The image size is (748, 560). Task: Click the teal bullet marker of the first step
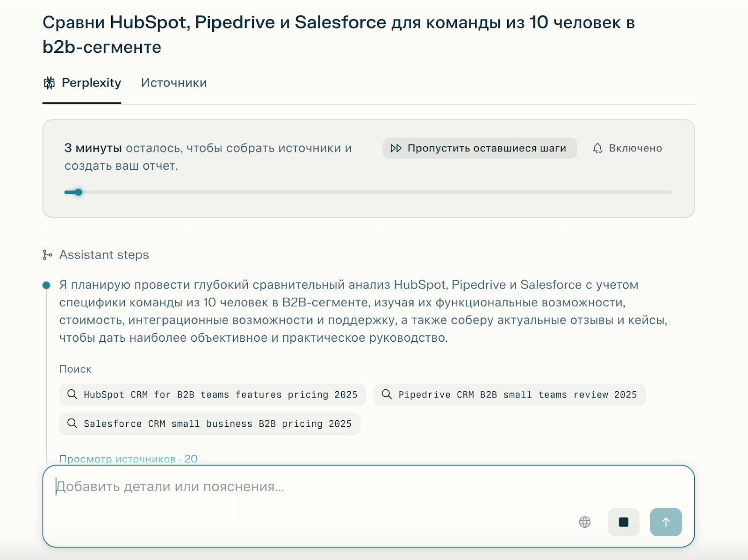click(x=47, y=285)
